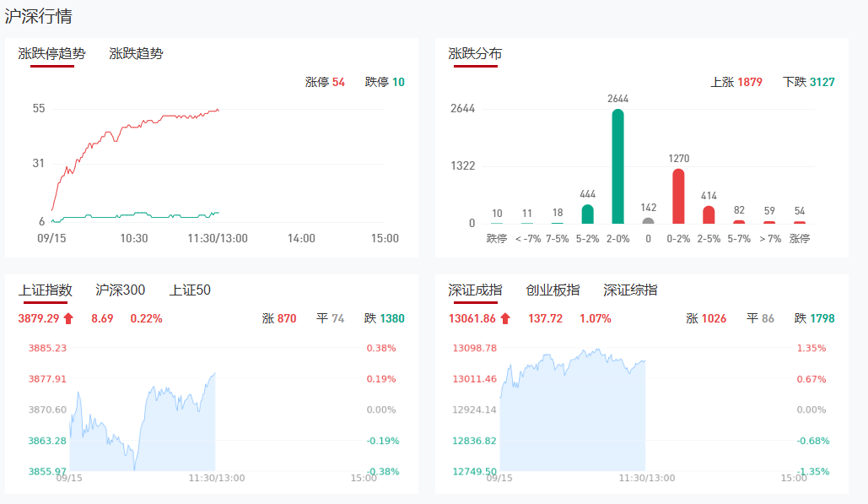
Task: Switch to the 涨跌趋势 tab
Action: (x=136, y=54)
